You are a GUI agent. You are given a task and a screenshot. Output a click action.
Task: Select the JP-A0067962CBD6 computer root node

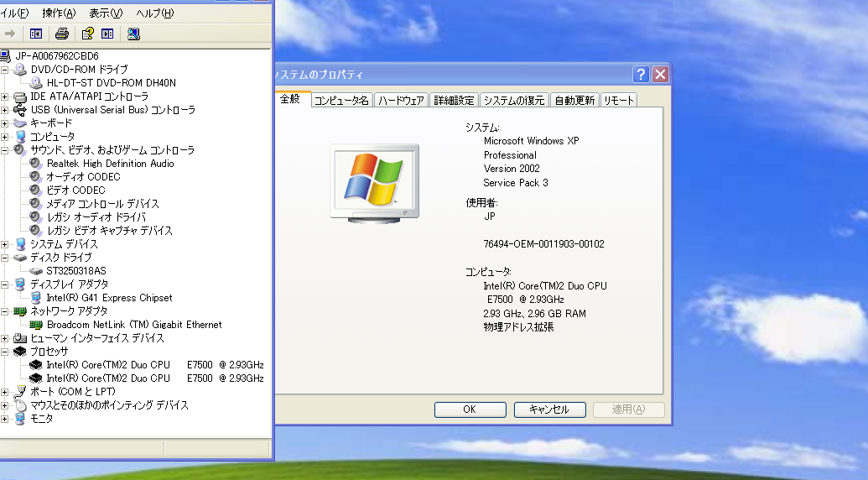tap(57, 56)
